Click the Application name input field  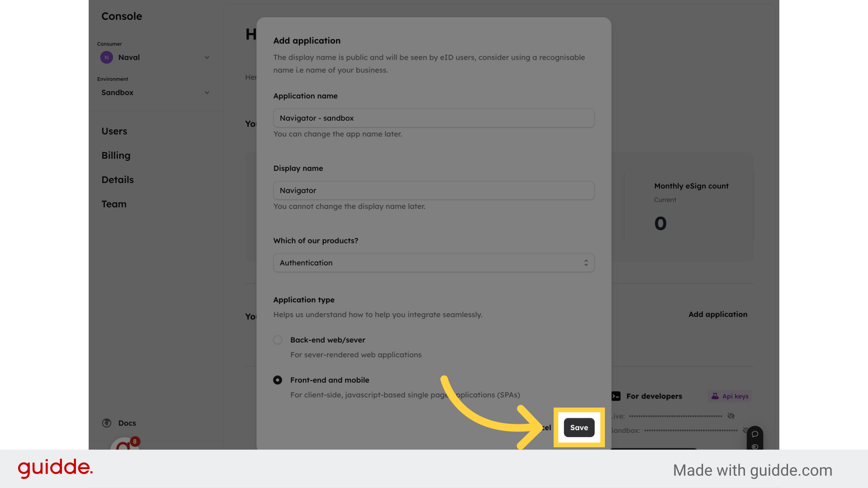(434, 117)
